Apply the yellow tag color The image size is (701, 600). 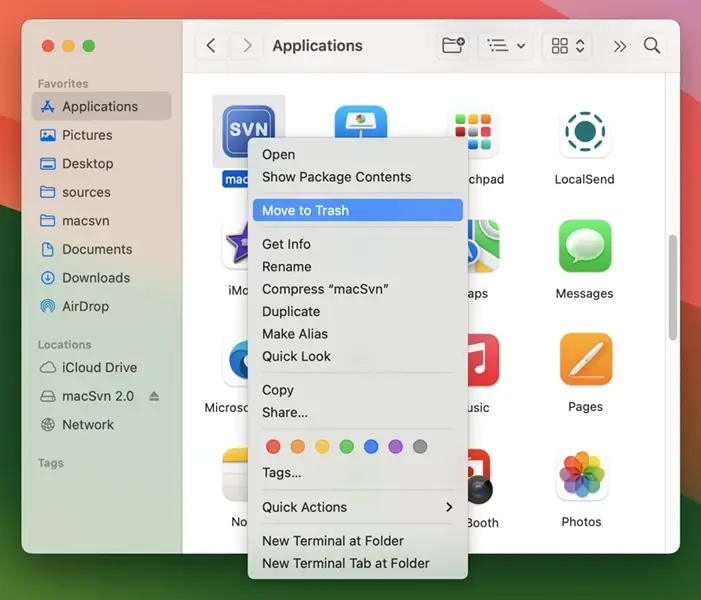(x=322, y=446)
